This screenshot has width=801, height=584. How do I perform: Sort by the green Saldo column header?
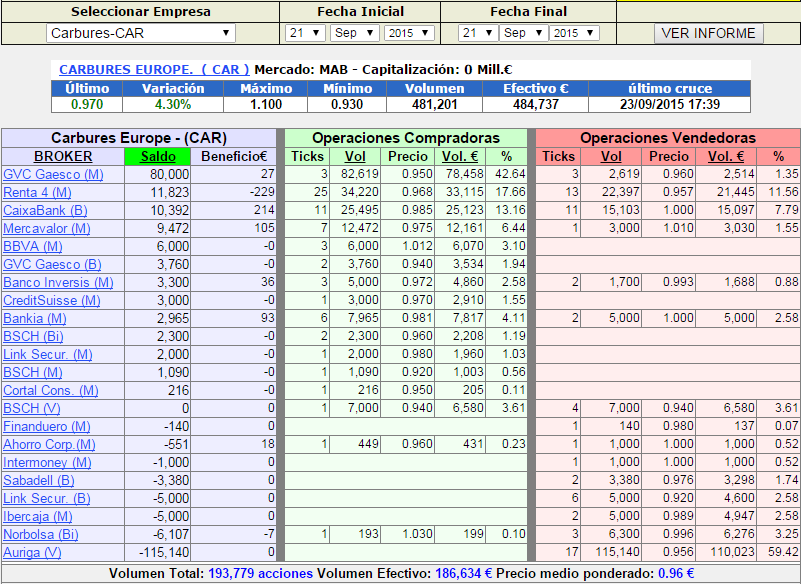pyautogui.click(x=158, y=156)
